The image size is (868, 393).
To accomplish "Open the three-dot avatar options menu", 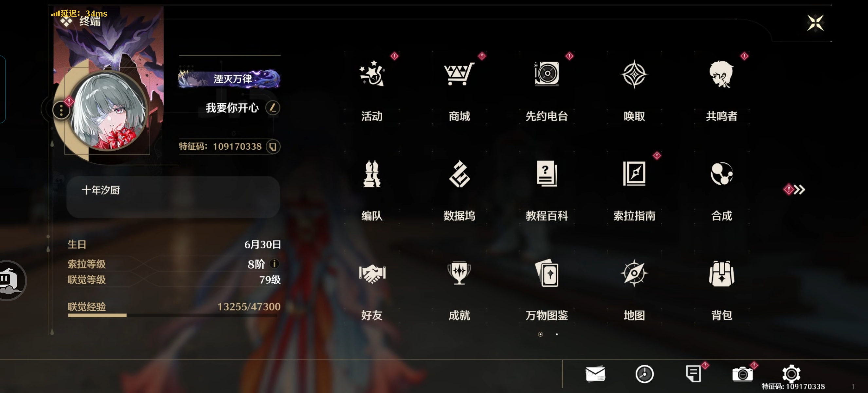I will pos(61,110).
